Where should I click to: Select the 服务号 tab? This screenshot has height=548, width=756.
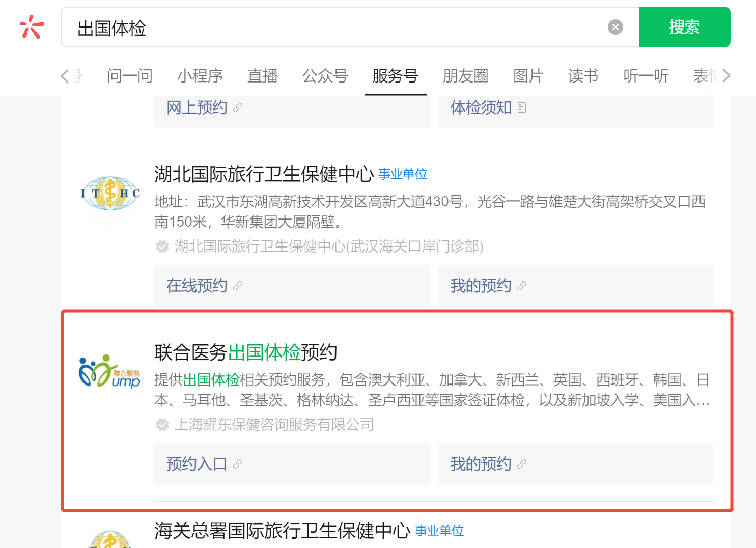point(396,76)
